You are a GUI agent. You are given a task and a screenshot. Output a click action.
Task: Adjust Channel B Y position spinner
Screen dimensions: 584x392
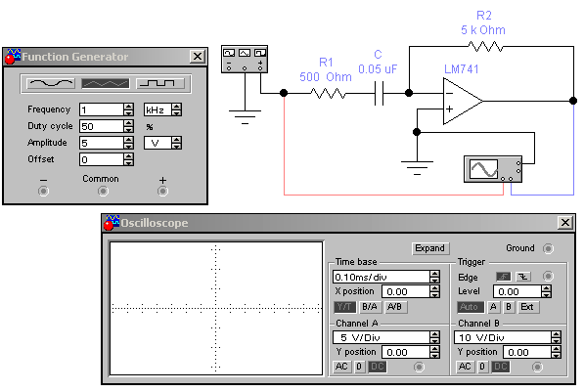pos(556,352)
